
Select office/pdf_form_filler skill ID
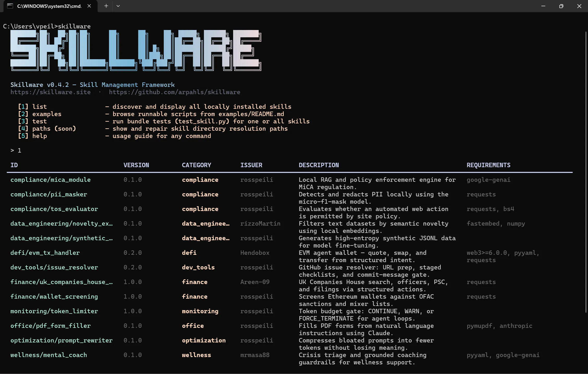click(x=51, y=326)
